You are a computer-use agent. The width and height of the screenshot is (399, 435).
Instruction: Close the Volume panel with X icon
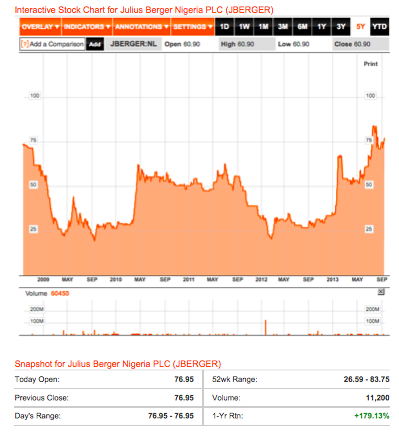point(381,292)
